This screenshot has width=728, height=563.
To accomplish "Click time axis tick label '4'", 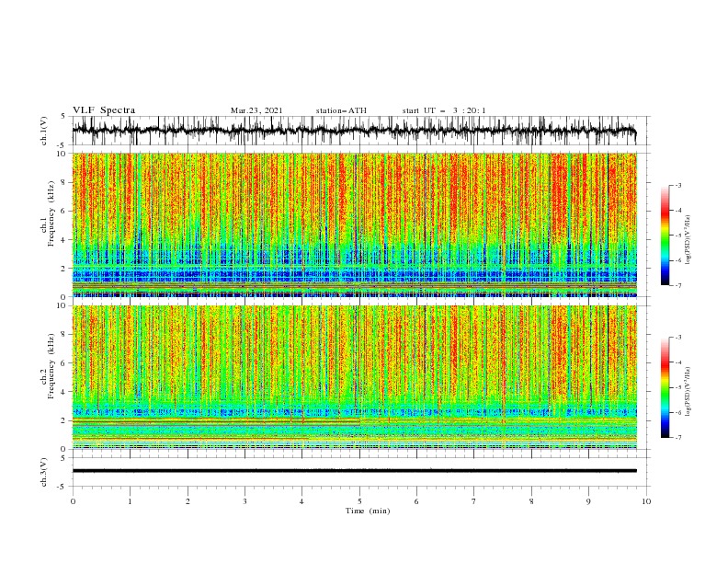I will pos(302,501).
